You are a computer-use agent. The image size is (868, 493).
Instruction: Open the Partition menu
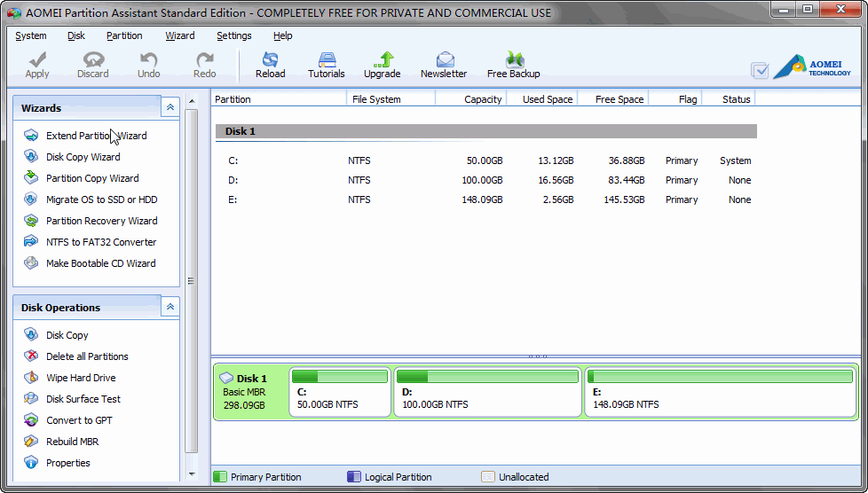(124, 35)
